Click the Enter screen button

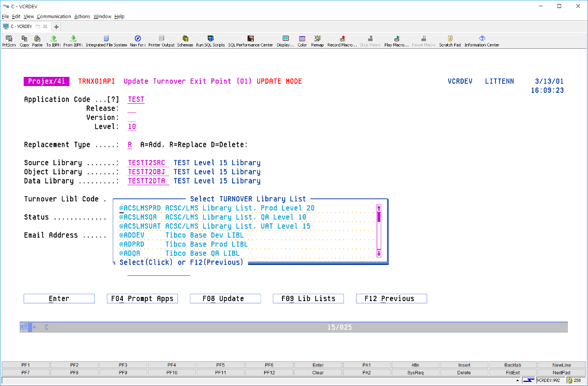(x=59, y=298)
